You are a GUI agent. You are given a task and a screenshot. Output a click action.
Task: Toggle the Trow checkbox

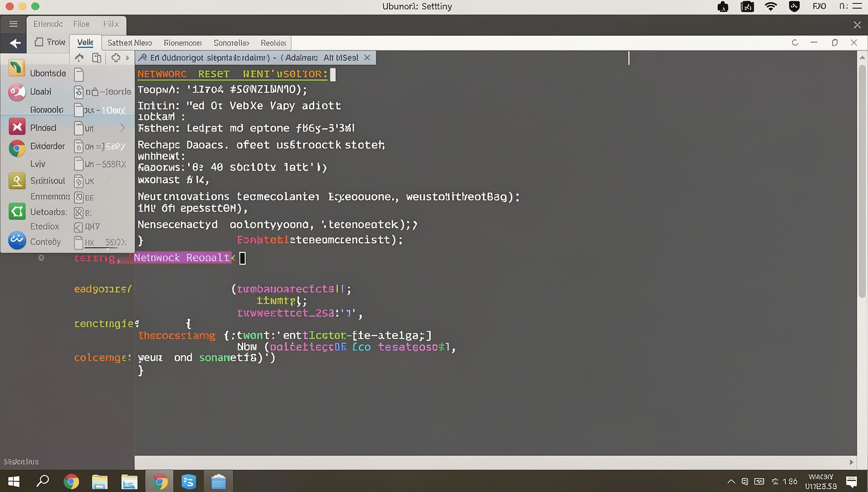39,42
